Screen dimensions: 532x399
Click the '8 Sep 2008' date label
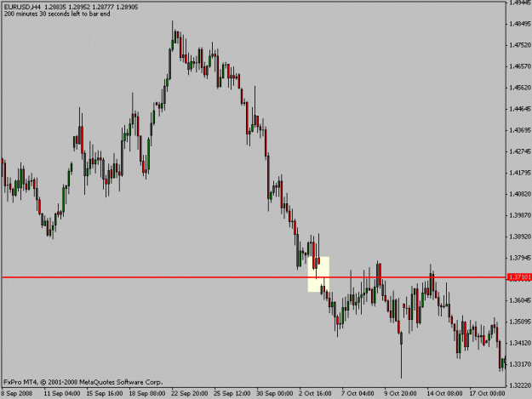click(17, 393)
